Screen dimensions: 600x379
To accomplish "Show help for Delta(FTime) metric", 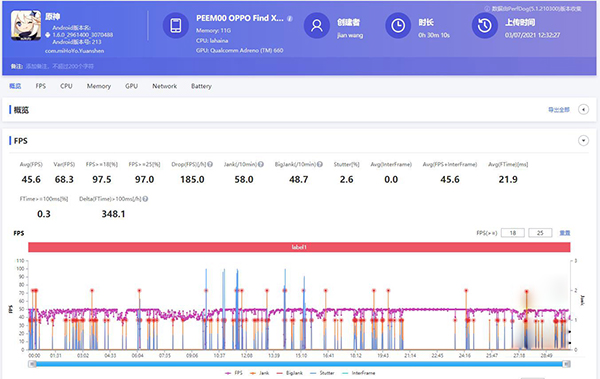I will point(145,199).
